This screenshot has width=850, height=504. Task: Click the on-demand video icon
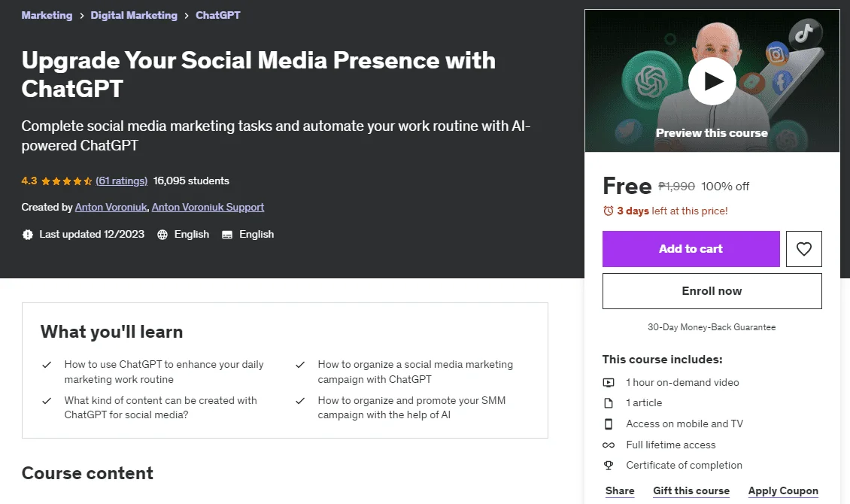pyautogui.click(x=609, y=383)
